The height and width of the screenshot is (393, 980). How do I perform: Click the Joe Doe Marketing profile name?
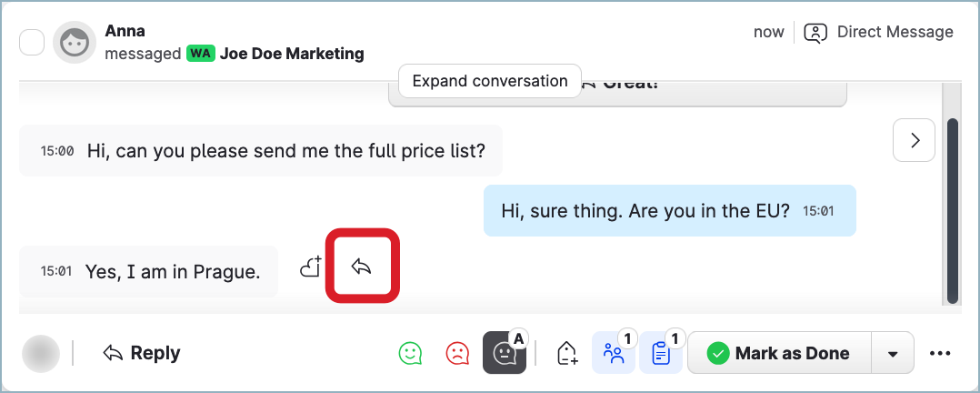tap(292, 54)
